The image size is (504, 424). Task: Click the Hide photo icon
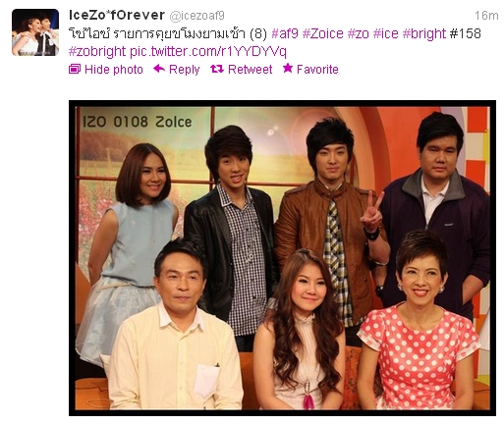75,69
